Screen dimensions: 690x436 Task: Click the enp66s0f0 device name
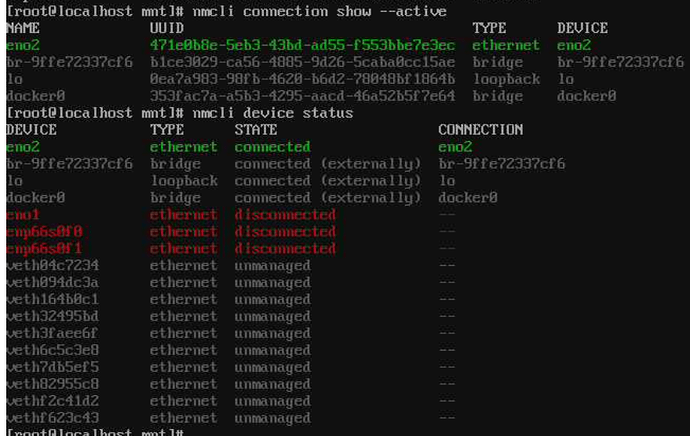click(x=44, y=232)
